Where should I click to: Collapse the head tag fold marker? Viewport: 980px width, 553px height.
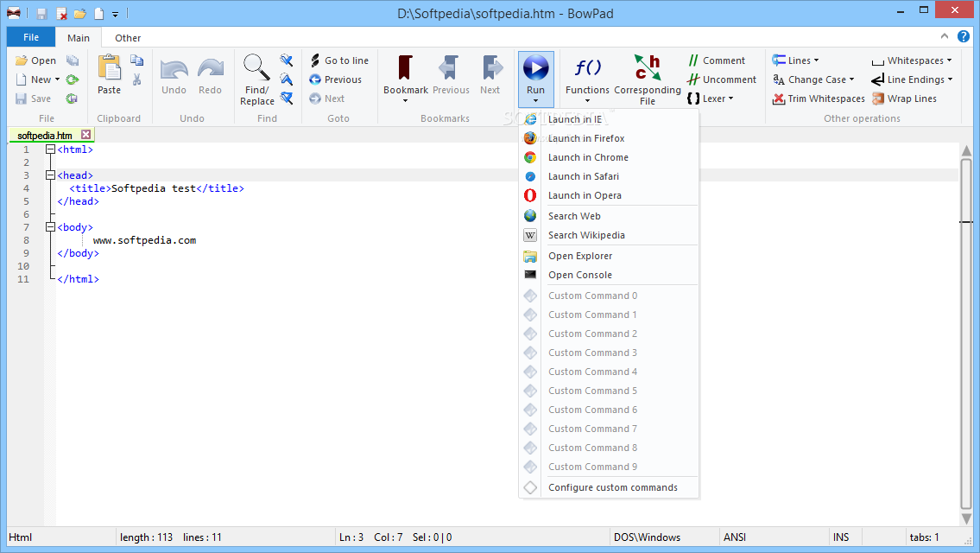coord(51,175)
